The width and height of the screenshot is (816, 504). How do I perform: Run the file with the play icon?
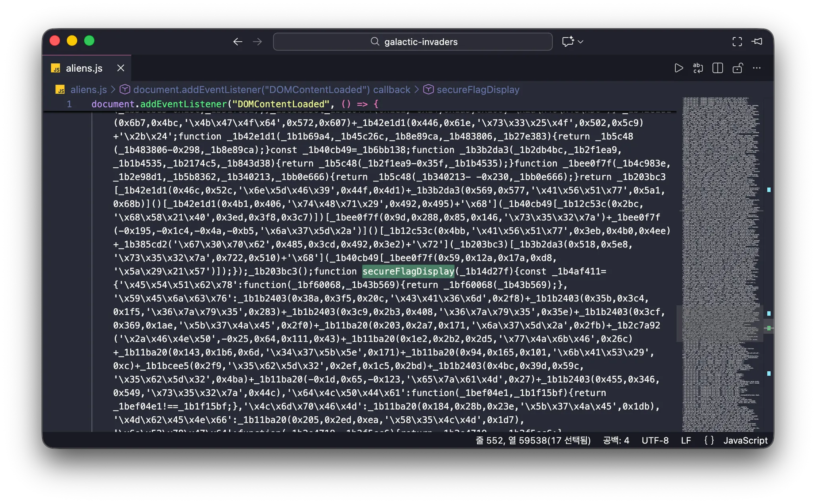pos(679,68)
